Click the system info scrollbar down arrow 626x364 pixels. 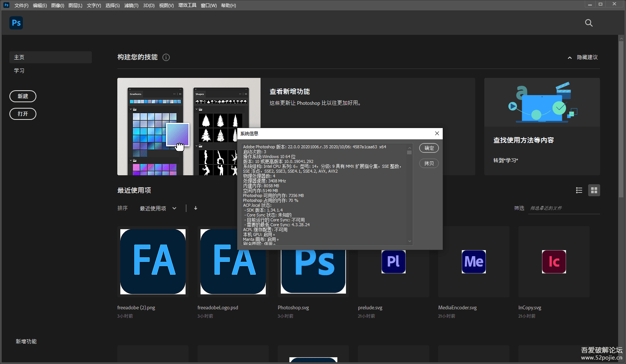click(x=409, y=241)
